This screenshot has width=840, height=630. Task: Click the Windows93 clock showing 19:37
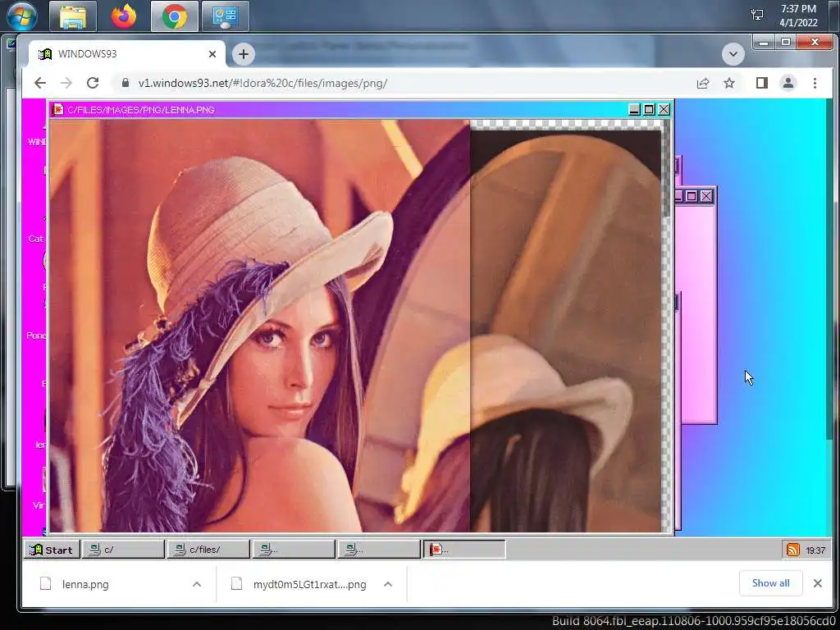(815, 550)
